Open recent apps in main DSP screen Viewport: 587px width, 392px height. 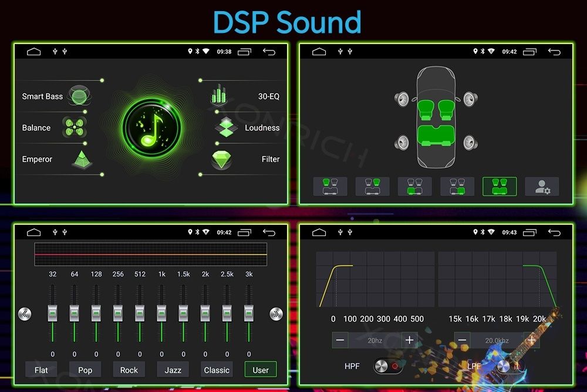coord(244,52)
